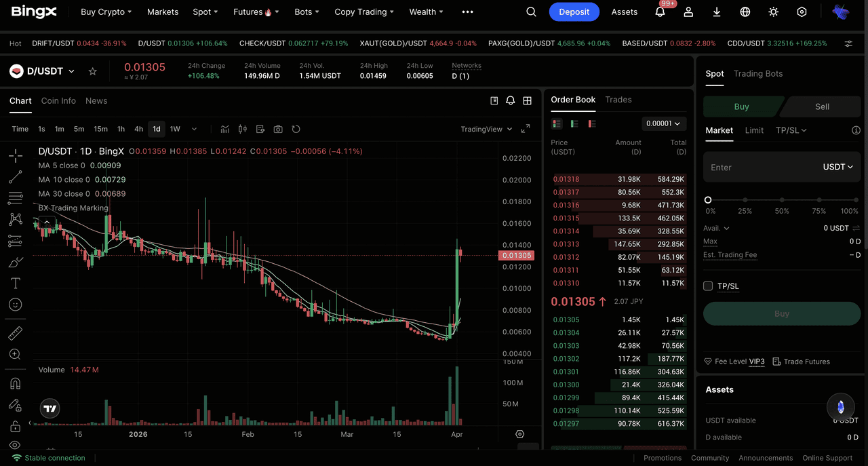868x466 pixels.
Task: Expand the TradingView chart type dropdown
Action: click(x=486, y=129)
